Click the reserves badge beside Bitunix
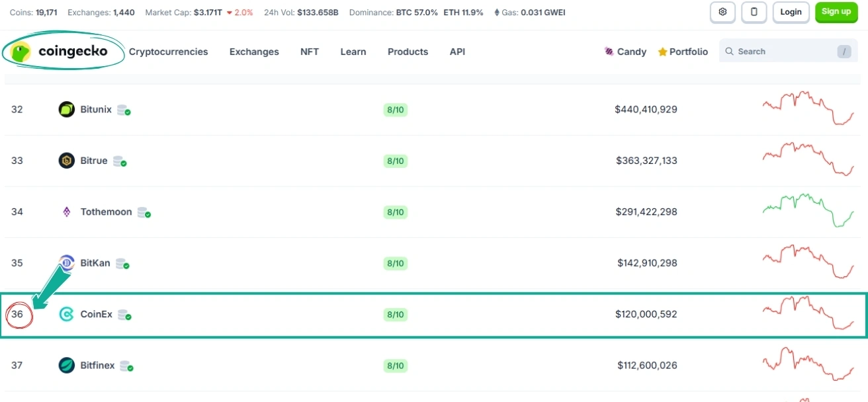This screenshot has height=402, width=868. coord(124,110)
